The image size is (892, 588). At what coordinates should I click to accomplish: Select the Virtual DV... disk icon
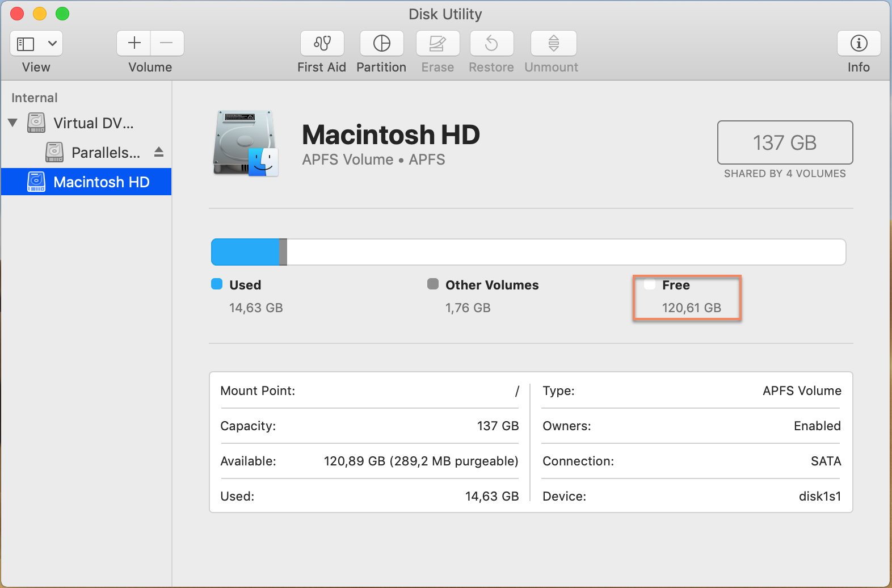36,123
